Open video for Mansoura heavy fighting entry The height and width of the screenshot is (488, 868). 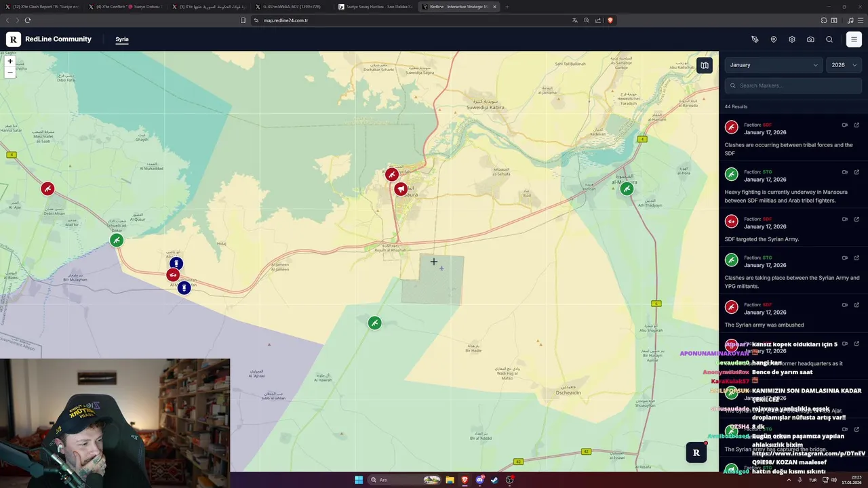click(845, 171)
